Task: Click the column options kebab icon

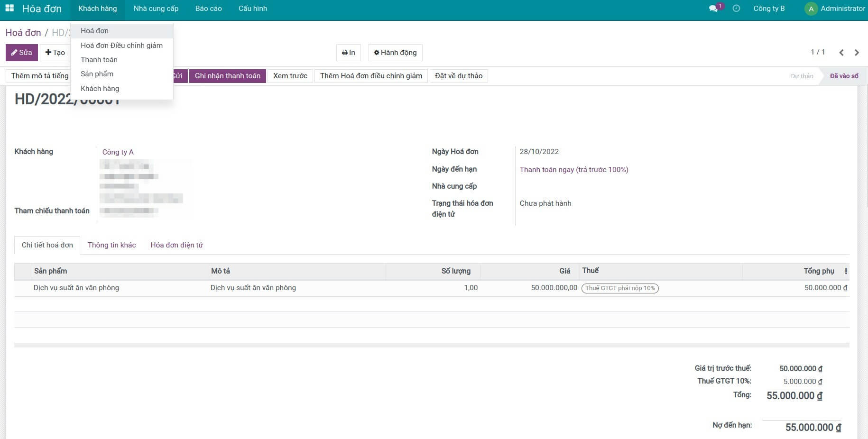Action: pyautogui.click(x=846, y=271)
